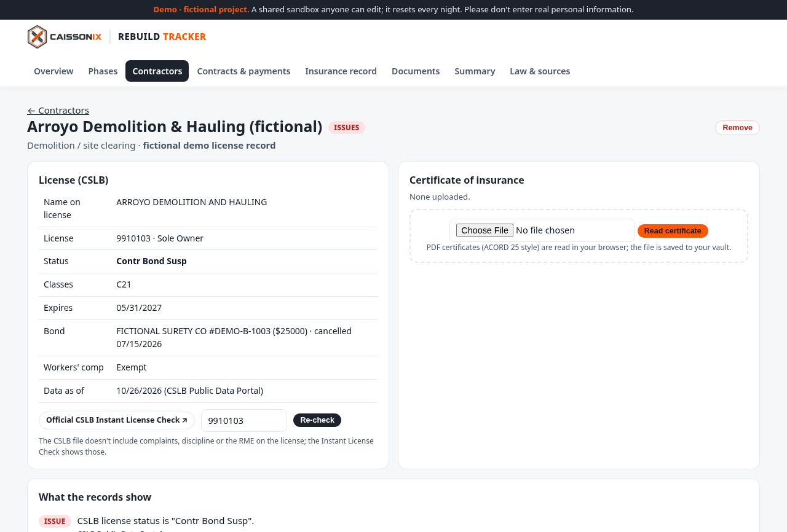The width and height of the screenshot is (787, 532).
Task: Open Contracts & payments tab
Action: pyautogui.click(x=243, y=71)
